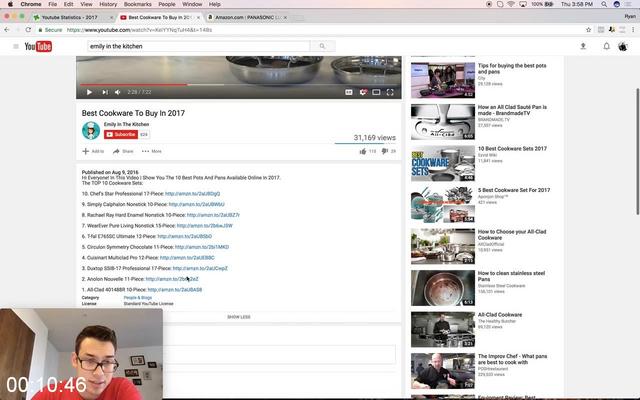
Task: Open the View menu in menu bar
Action: (x=86, y=4)
